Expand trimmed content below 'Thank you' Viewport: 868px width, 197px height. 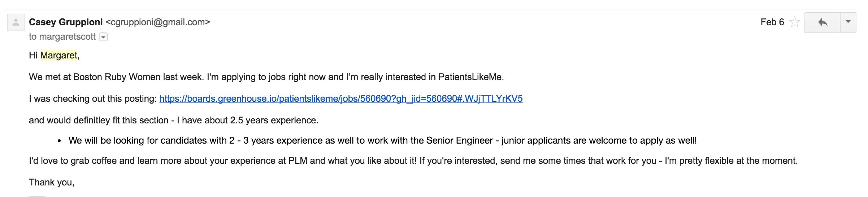pyautogui.click(x=37, y=196)
